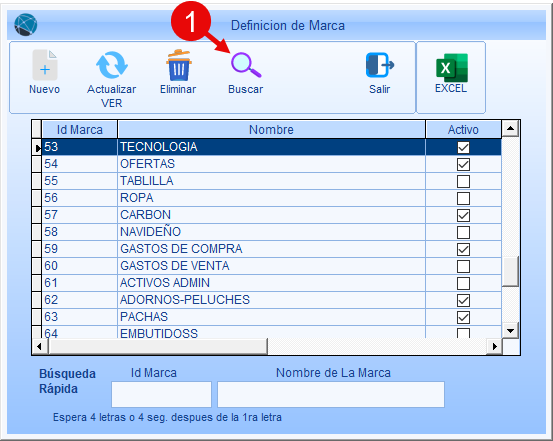Toggle the Activo checkbox for CARBON
This screenshot has height=441, width=553.
click(463, 215)
